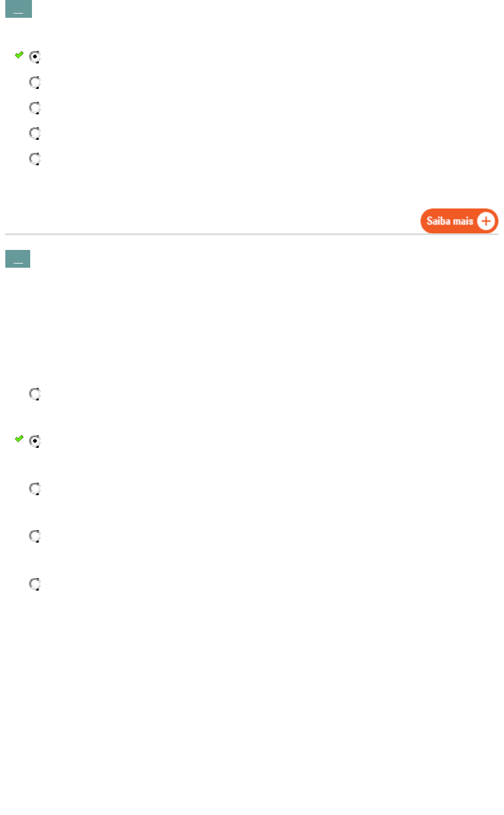Click the green checkmark in the second question
This screenshot has height=815, width=504.
(x=19, y=439)
